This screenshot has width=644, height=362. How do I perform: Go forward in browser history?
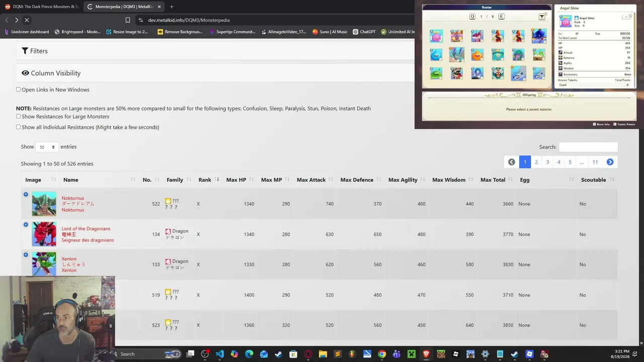[x=17, y=20]
